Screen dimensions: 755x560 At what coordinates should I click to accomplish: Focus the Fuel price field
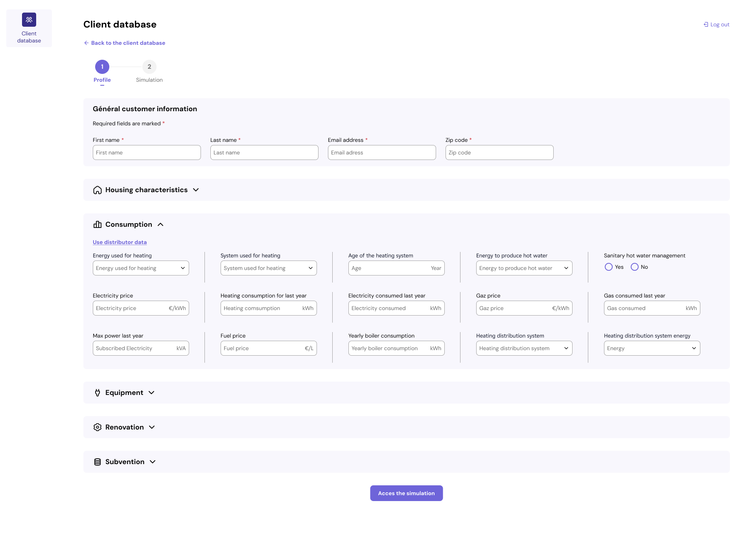pyautogui.click(x=269, y=348)
